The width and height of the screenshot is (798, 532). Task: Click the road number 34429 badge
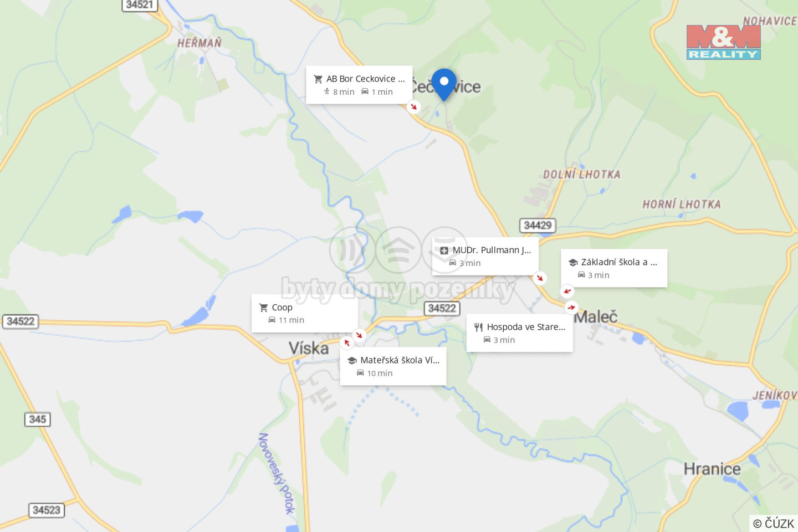click(x=538, y=226)
